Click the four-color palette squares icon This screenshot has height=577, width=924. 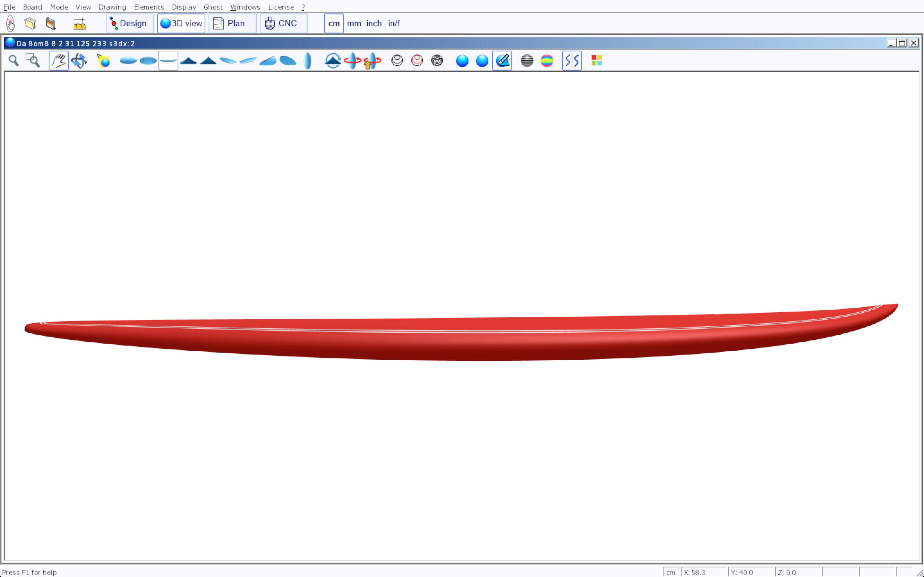tap(596, 61)
